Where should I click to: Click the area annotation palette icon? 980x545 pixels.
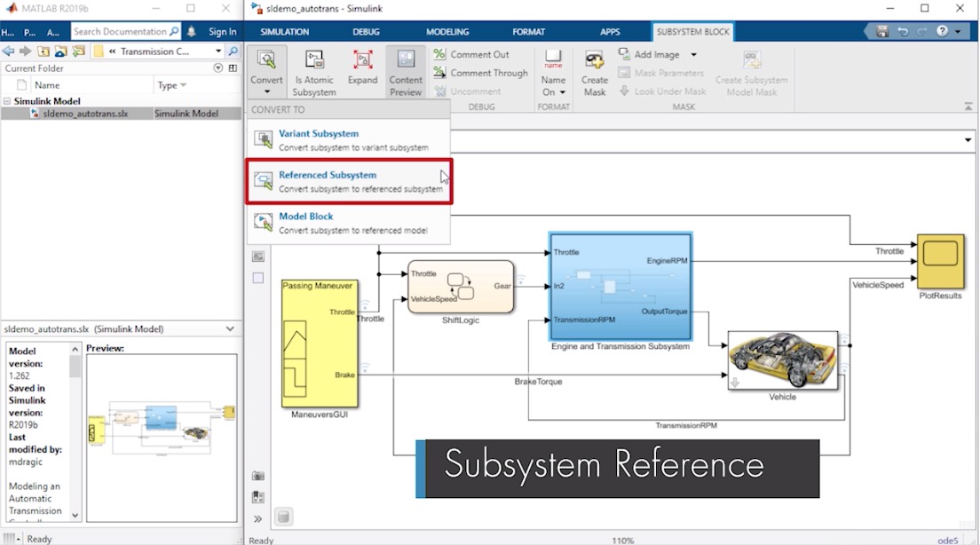click(258, 278)
